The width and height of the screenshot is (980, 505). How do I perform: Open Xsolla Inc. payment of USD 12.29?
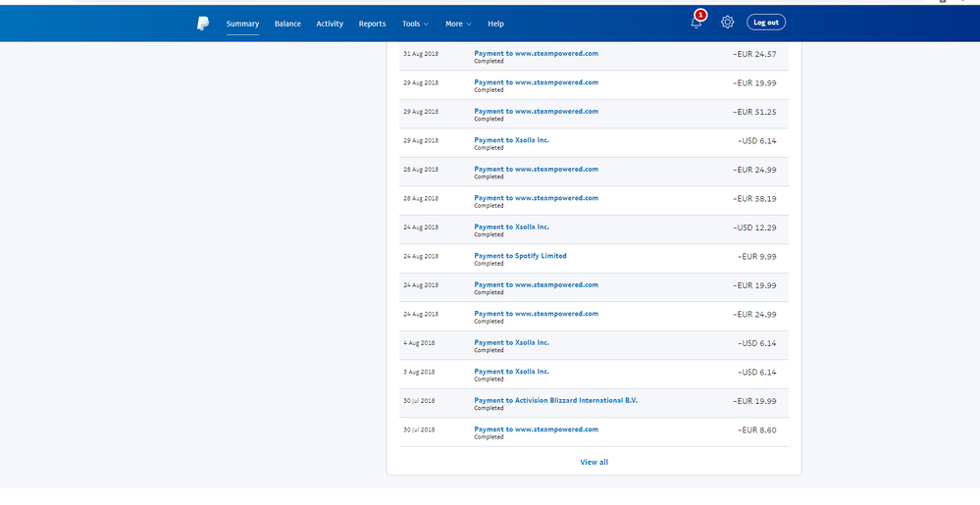(511, 227)
